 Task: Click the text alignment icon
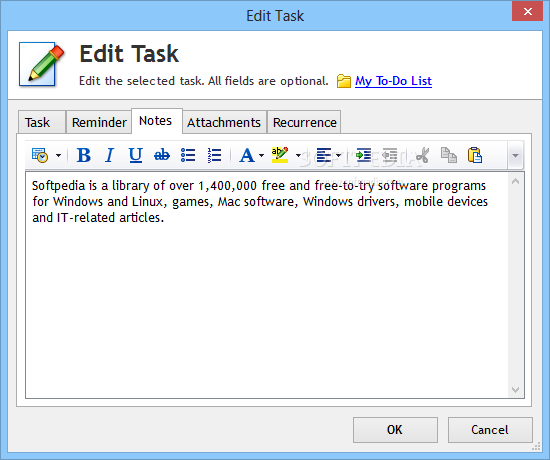tap(323, 155)
